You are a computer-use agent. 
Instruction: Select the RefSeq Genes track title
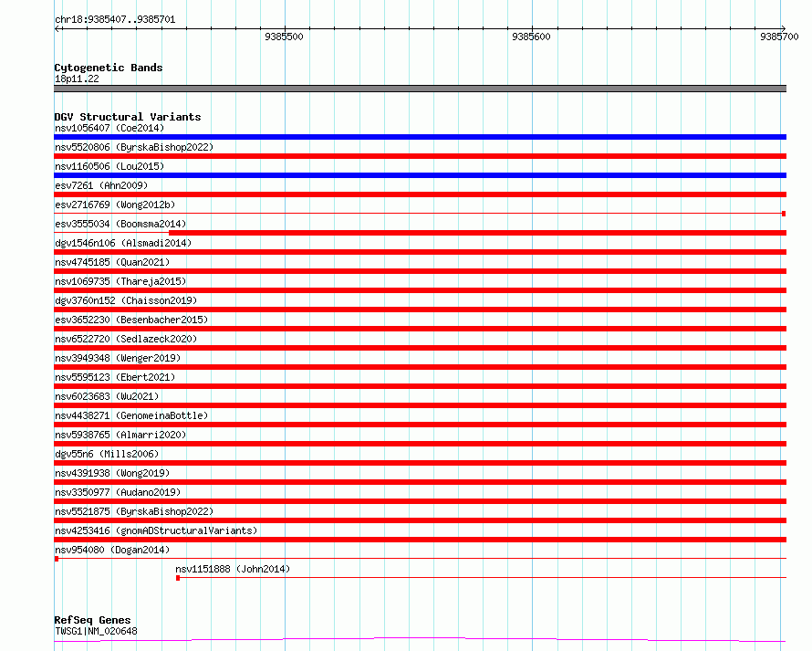point(92,621)
